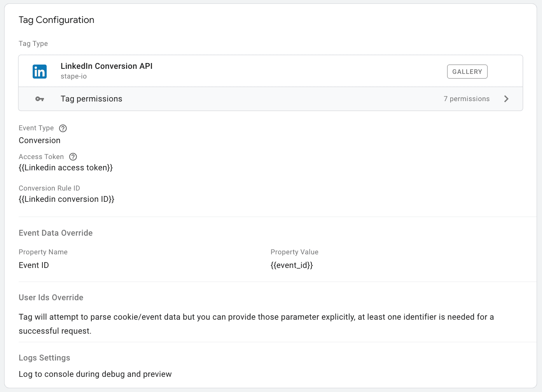
Task: Click the GALLERY button
Action: coord(467,72)
